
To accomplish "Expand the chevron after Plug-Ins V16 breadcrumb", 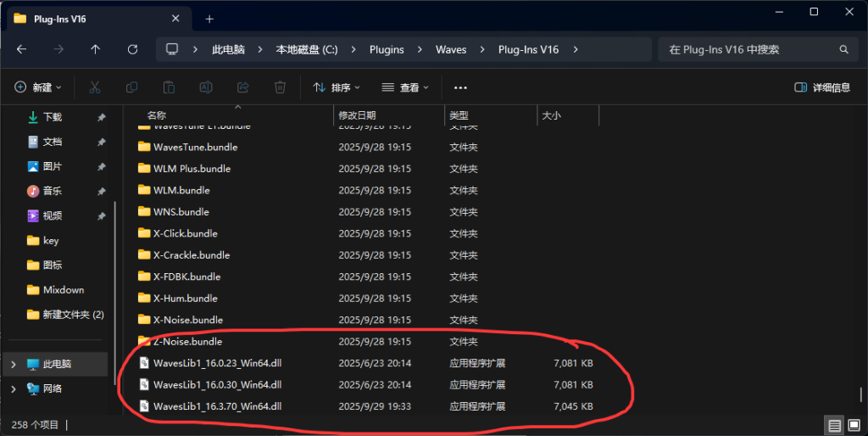I will pos(576,49).
